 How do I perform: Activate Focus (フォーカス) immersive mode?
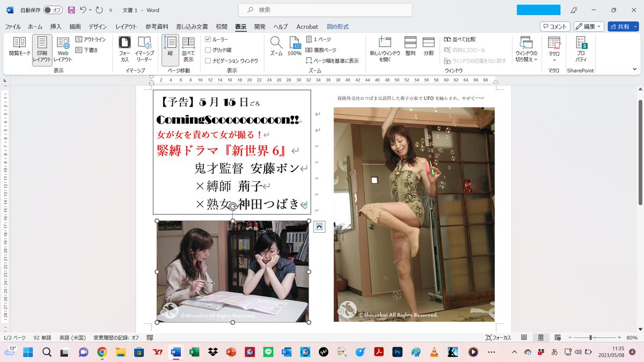tap(125, 49)
